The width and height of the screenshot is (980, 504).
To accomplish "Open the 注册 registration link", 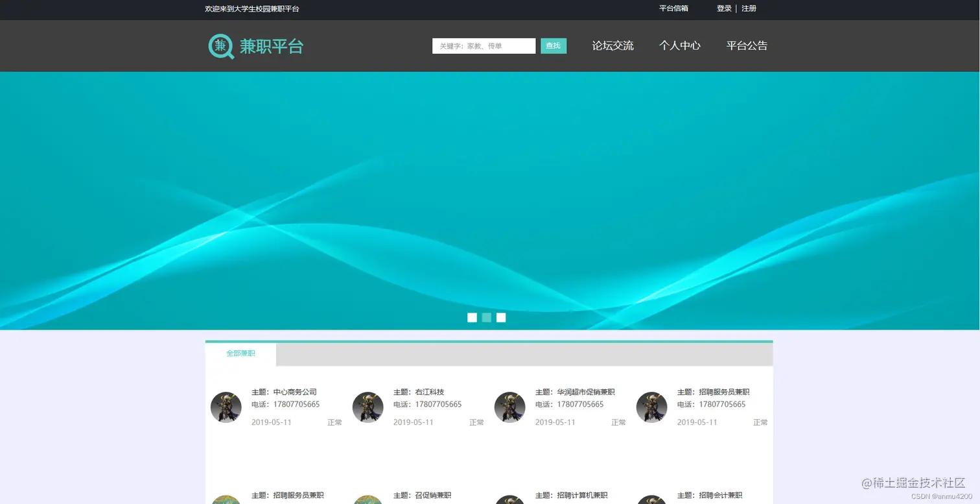I will coord(749,8).
